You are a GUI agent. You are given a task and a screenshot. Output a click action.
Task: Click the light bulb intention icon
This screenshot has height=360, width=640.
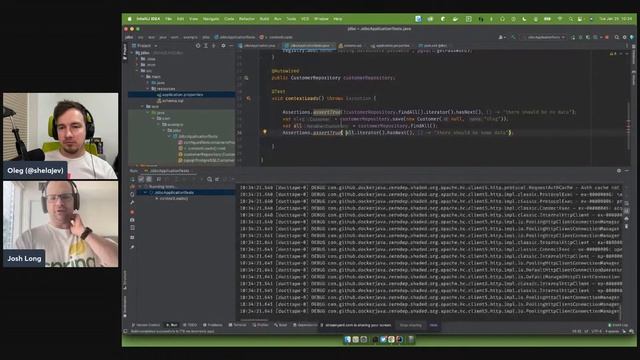pyautogui.click(x=264, y=132)
